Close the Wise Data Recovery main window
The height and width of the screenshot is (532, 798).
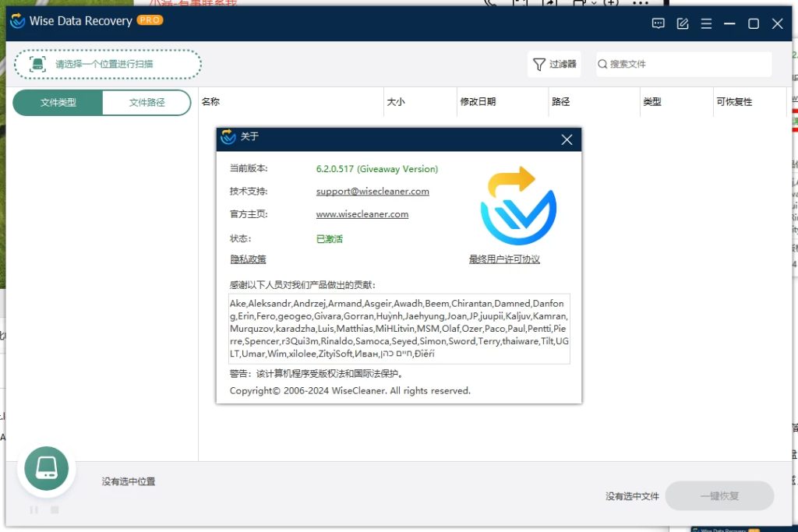777,23
